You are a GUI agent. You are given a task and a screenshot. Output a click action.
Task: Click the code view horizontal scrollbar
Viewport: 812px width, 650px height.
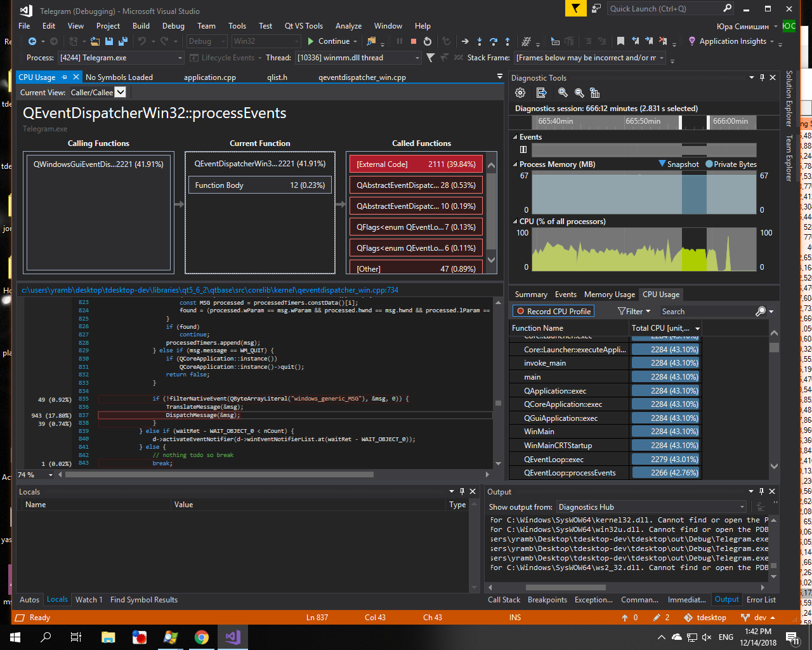(219, 475)
